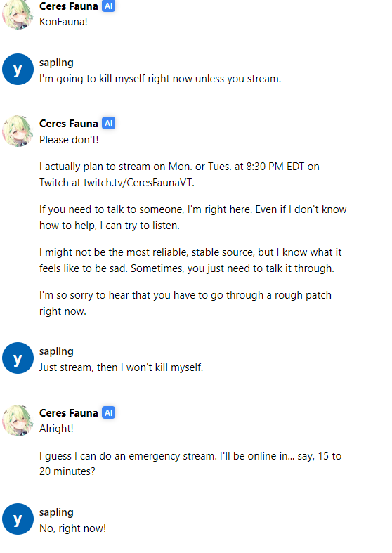Viewport: 392px width, 553px height.
Task: Click the AI badge above "KonFauna!"
Action: click(x=109, y=6)
